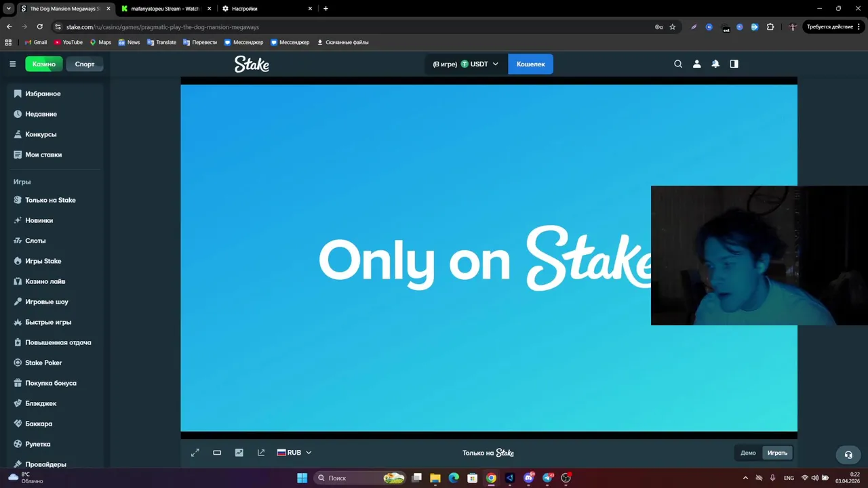Open Chrome apps grid in bookmarks bar
Screen dimensions: 868x488
pos(8,42)
